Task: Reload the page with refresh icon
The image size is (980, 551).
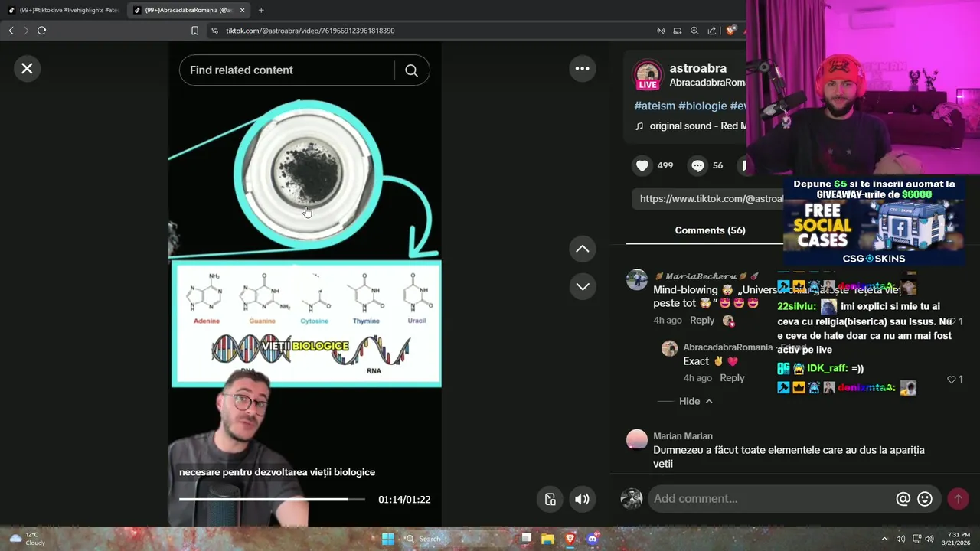Action: coord(41,31)
